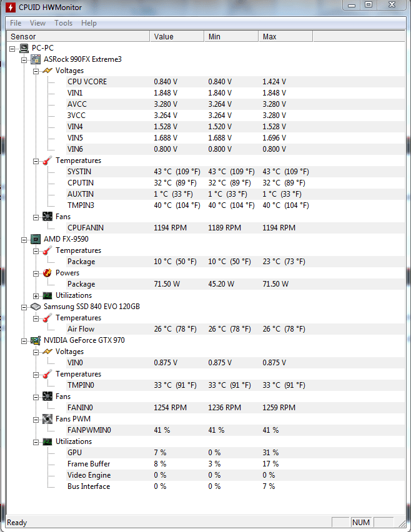411x532 pixels.
Task: Select the VIN0 voltage row
Action: coord(235,363)
